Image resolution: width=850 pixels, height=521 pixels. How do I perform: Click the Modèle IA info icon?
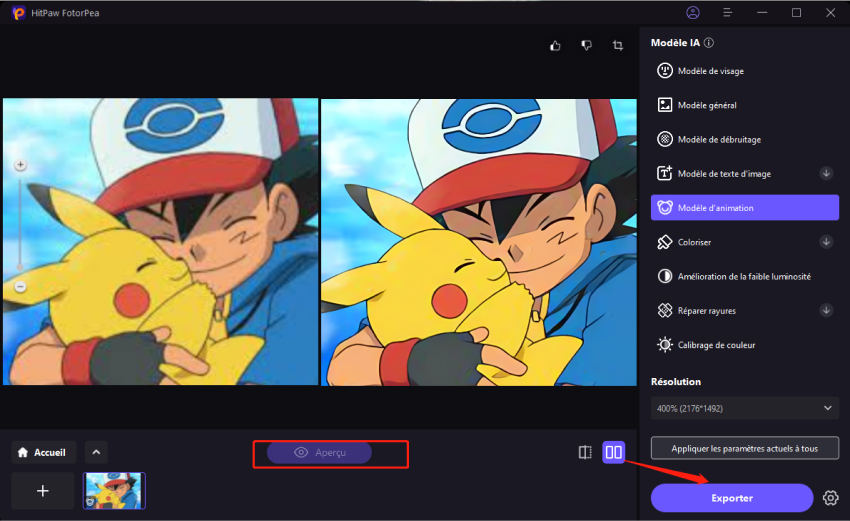pos(709,43)
